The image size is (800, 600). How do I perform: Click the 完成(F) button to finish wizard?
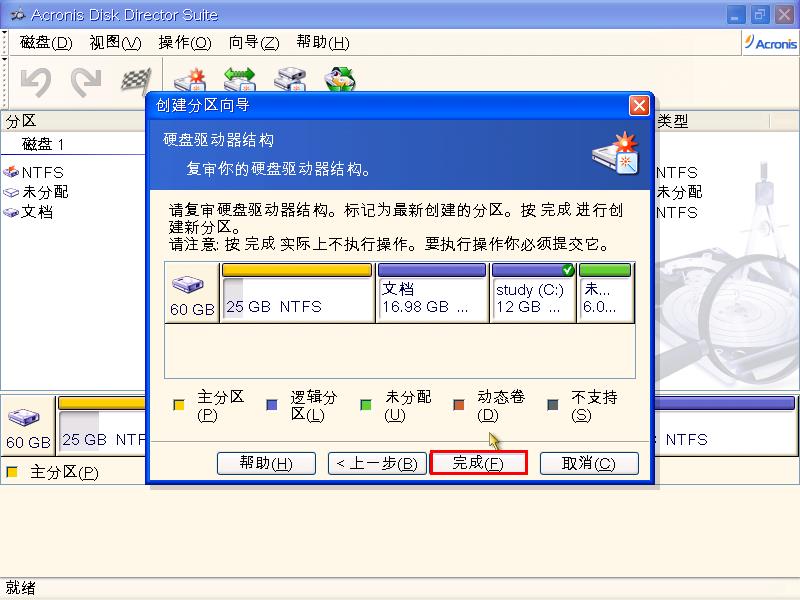tap(478, 462)
